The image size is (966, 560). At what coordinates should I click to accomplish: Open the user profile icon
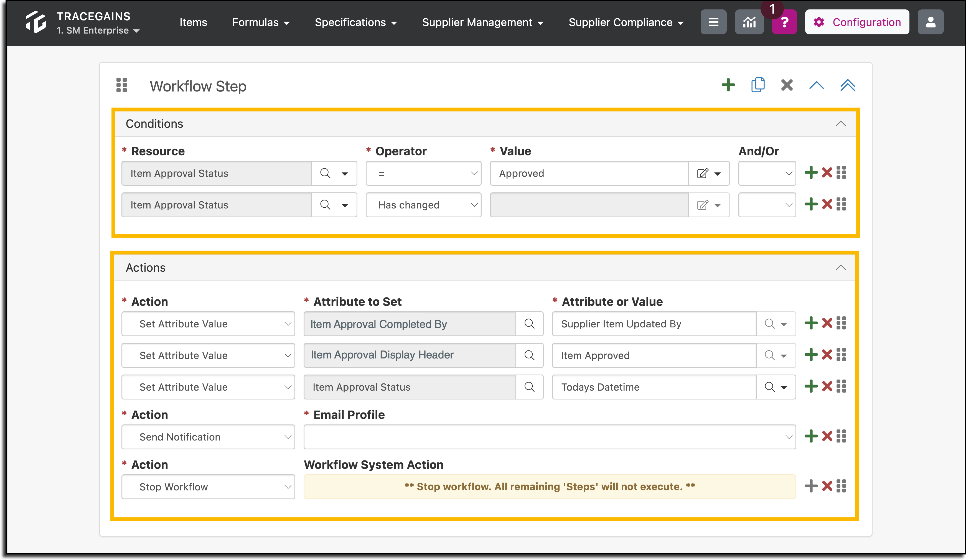pos(931,22)
